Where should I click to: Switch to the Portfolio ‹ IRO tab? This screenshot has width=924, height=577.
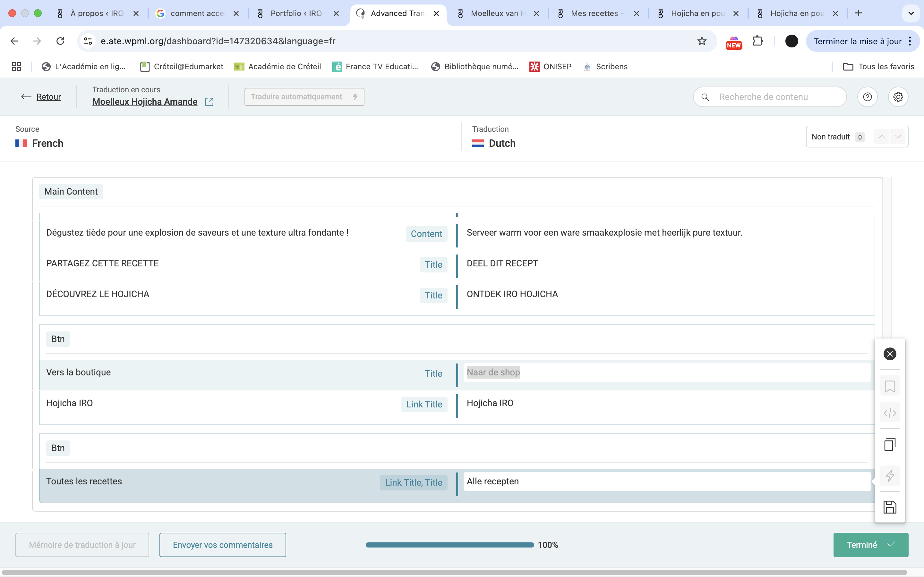tap(296, 13)
